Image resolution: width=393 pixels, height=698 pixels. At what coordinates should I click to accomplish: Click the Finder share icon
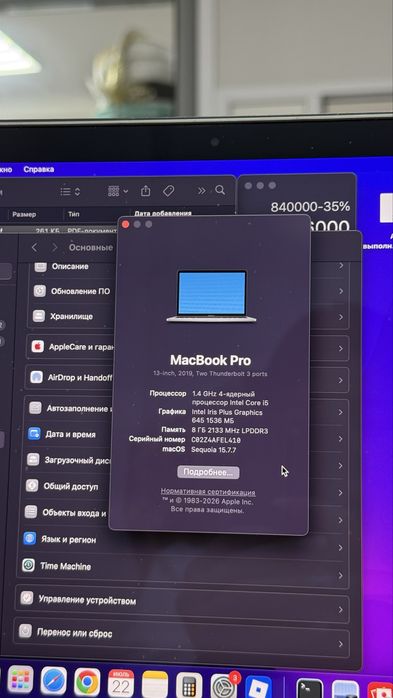146,191
